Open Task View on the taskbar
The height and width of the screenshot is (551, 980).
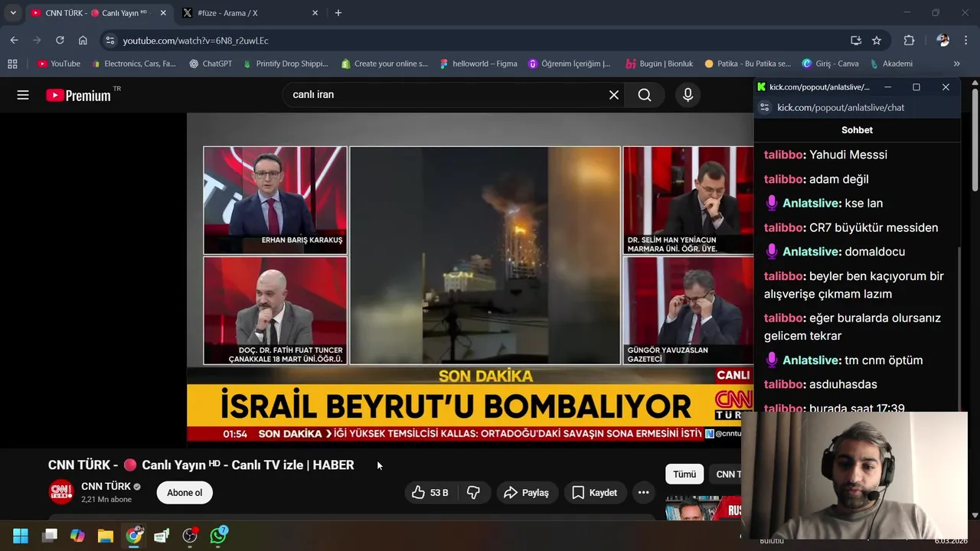click(x=50, y=536)
